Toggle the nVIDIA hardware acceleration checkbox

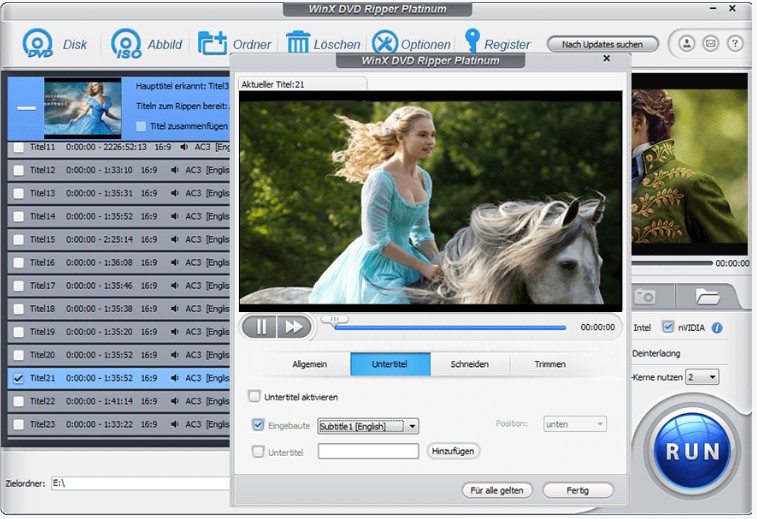click(668, 327)
